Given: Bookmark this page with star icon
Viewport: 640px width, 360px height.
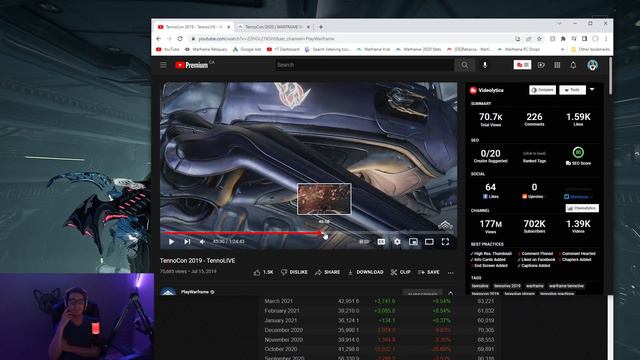Looking at the screenshot, I should (x=539, y=39).
